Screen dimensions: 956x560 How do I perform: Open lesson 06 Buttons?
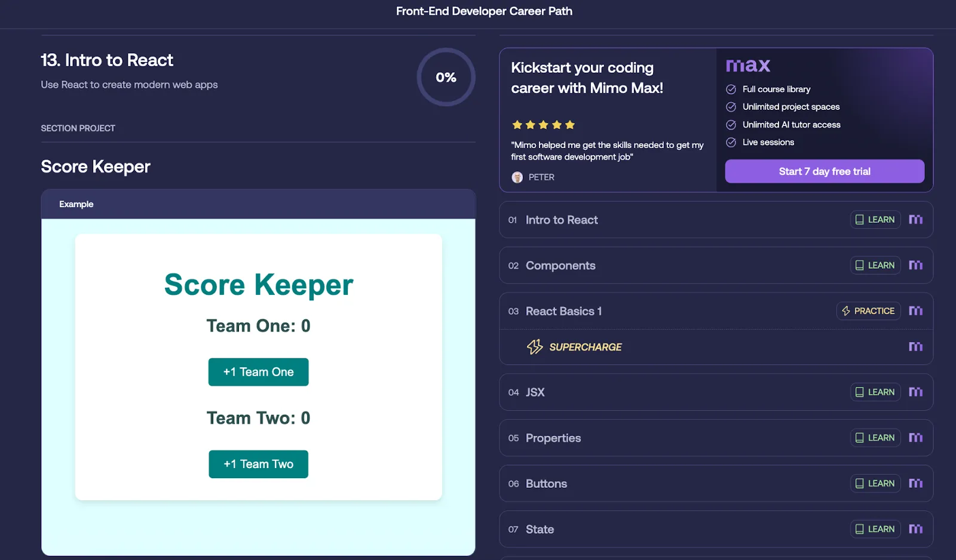[x=716, y=484]
